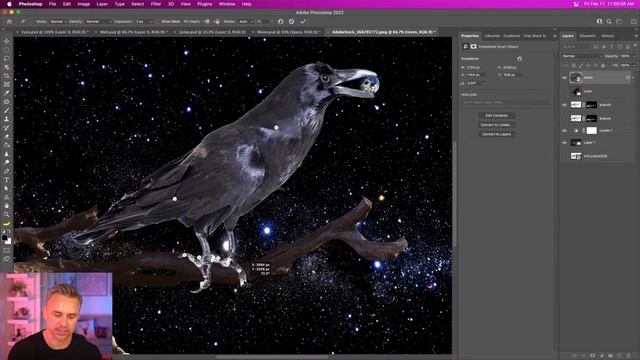Image resolution: width=640 pixels, height=360 pixels.
Task: Open the Search icon at top right
Action: click(x=609, y=22)
